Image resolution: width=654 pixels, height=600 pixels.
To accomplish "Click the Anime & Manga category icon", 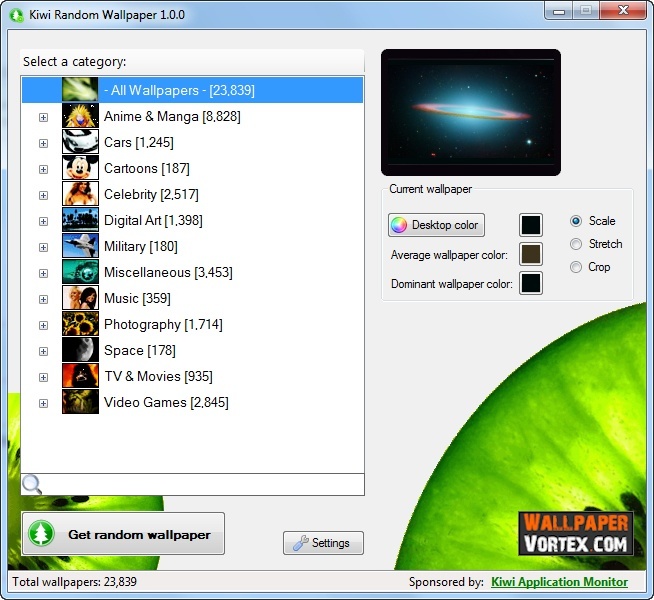I will (80, 116).
